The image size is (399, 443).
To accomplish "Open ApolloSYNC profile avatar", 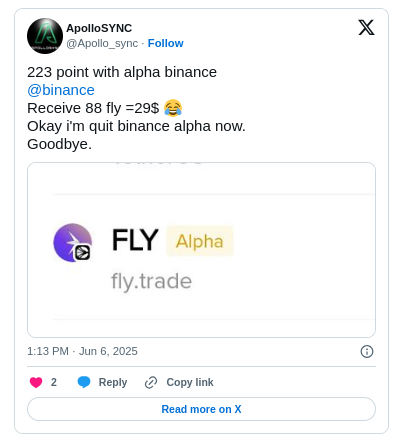I will (45, 36).
